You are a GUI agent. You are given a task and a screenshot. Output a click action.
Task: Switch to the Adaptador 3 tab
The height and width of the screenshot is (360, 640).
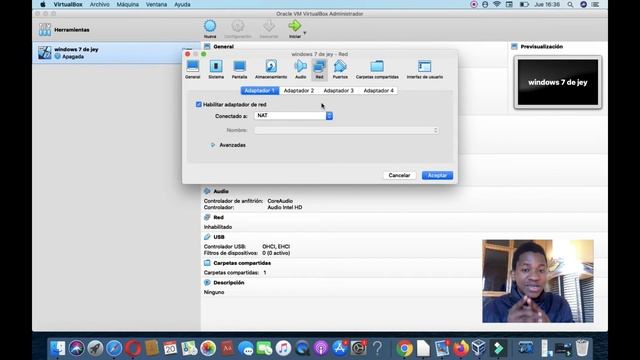(x=338, y=91)
